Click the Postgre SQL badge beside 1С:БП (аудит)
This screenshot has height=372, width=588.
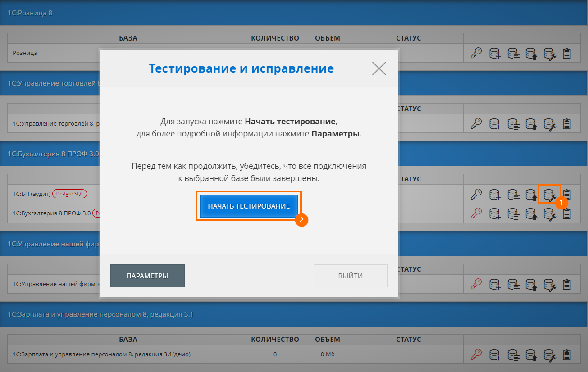tap(70, 194)
